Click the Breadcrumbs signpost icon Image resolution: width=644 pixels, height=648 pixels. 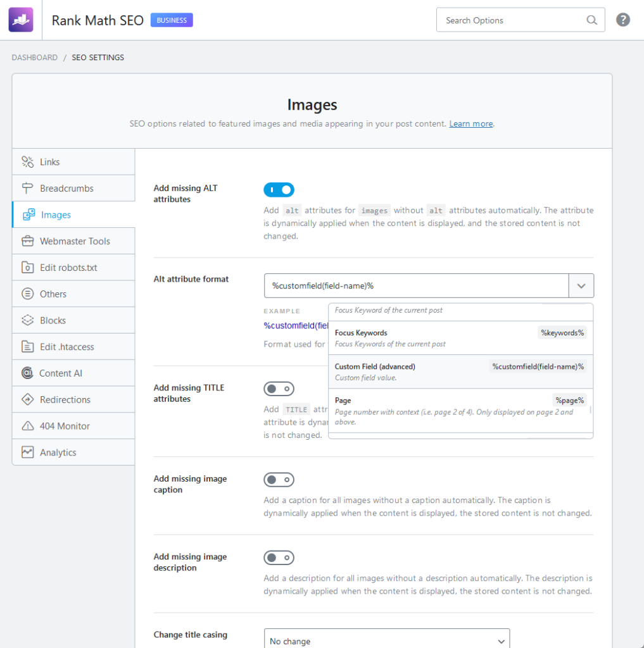point(27,189)
